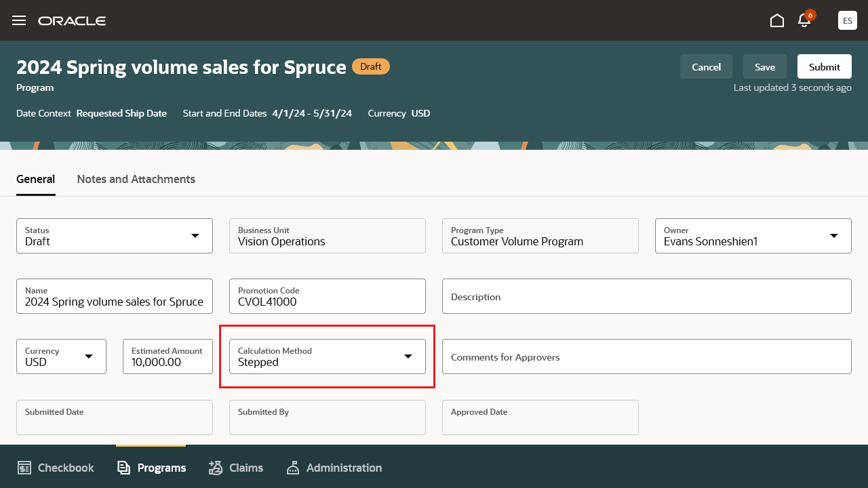Viewport: 868px width, 488px height.
Task: Open the ES user profile avatar
Action: pos(847,20)
